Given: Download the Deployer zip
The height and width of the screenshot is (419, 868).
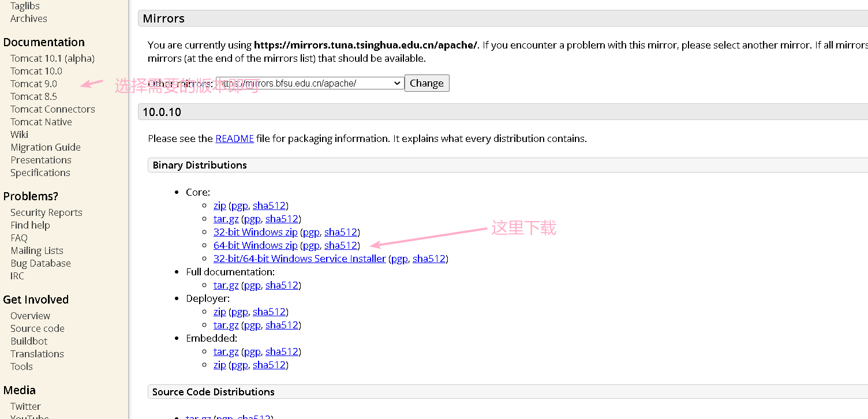Looking at the screenshot, I should (x=219, y=312).
